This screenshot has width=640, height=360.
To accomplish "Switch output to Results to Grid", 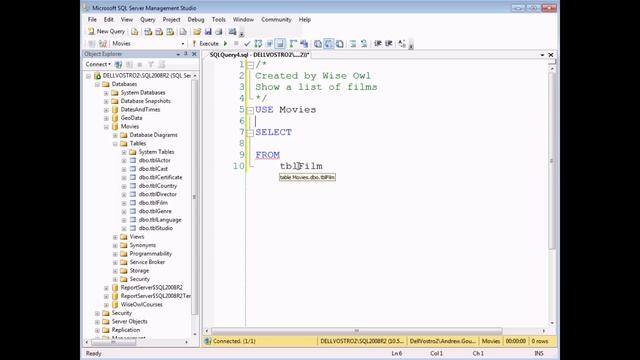I will (329, 43).
